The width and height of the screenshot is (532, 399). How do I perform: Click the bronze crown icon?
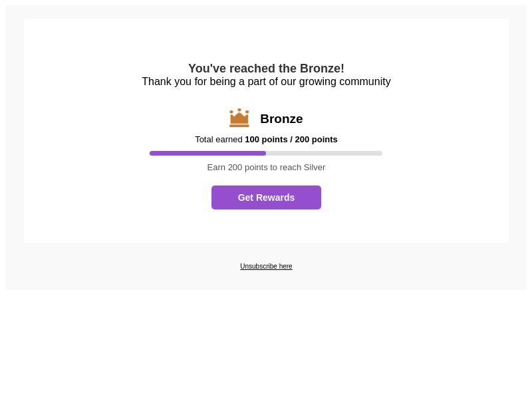pos(239,118)
